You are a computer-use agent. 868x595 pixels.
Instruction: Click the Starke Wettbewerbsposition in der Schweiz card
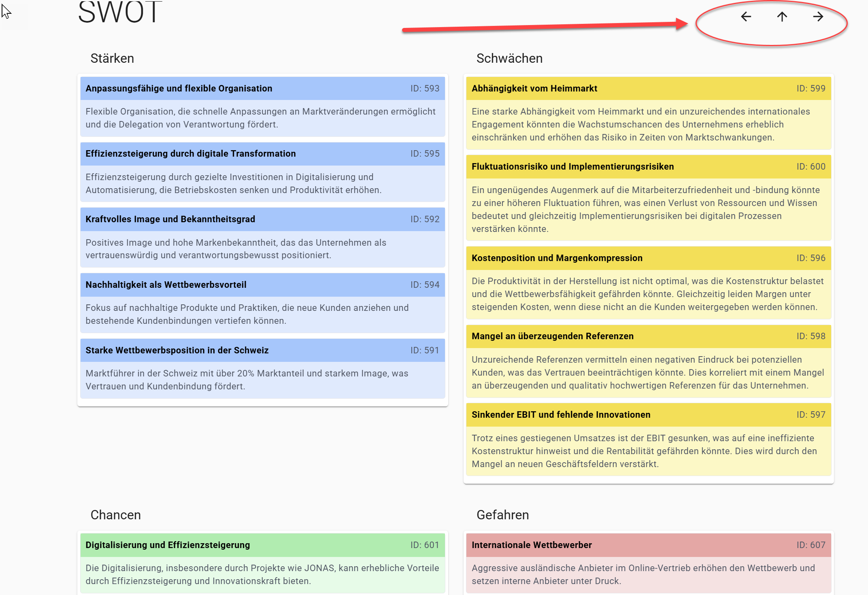pyautogui.click(x=177, y=350)
